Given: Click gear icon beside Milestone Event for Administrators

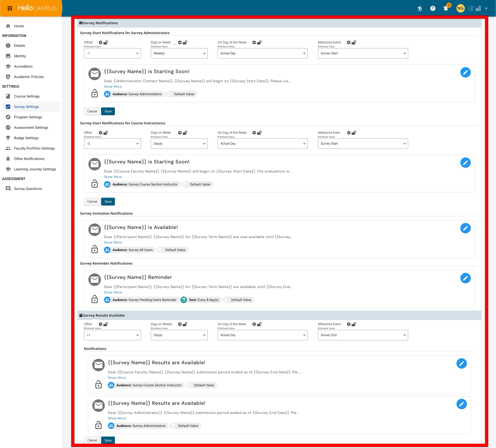Looking at the screenshot, I should tap(349, 42).
